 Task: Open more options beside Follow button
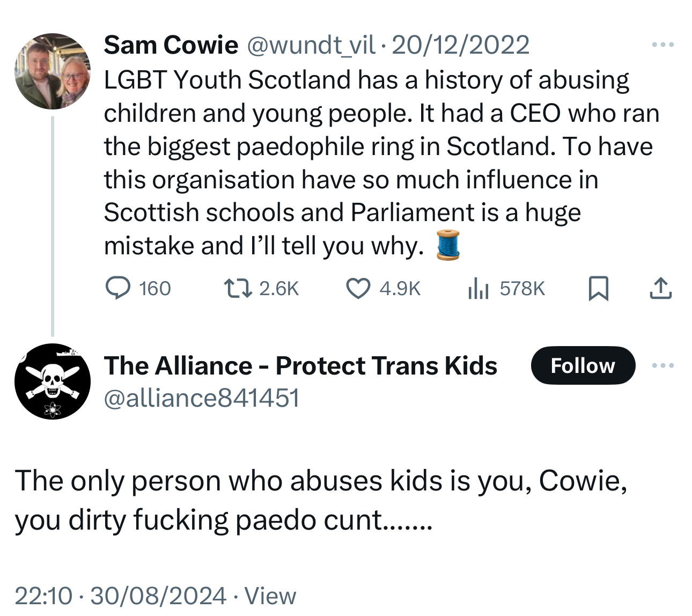coord(663,366)
